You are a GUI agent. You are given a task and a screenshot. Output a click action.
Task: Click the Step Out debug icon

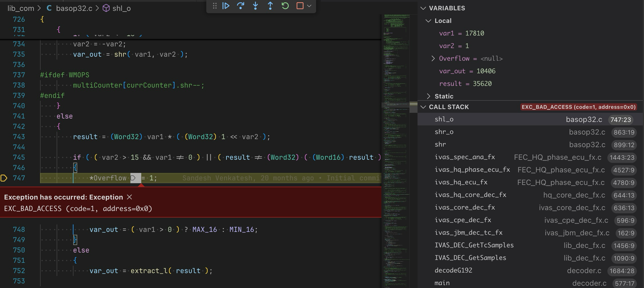270,6
